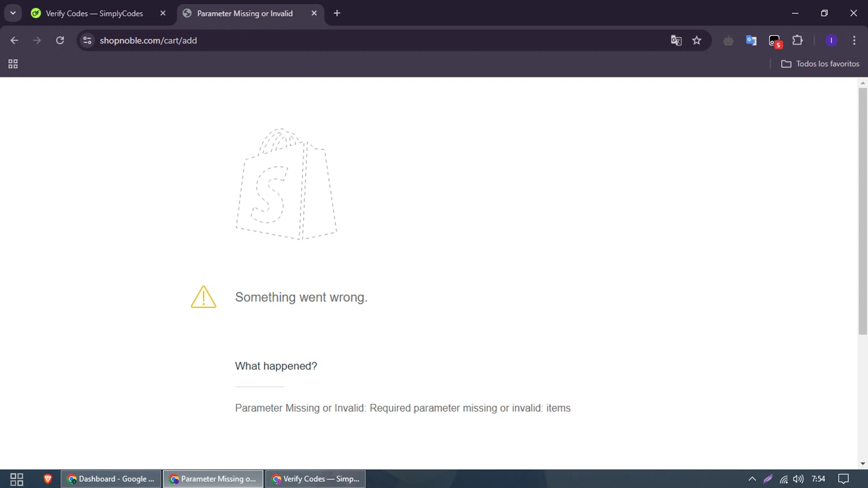
Task: Minimize the Chrome window
Action: 795,13
